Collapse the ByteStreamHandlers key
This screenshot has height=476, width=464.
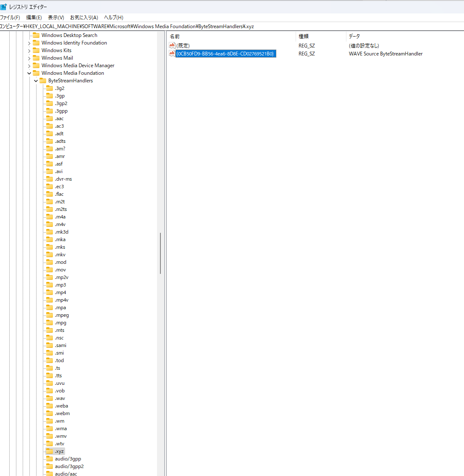[x=36, y=81]
